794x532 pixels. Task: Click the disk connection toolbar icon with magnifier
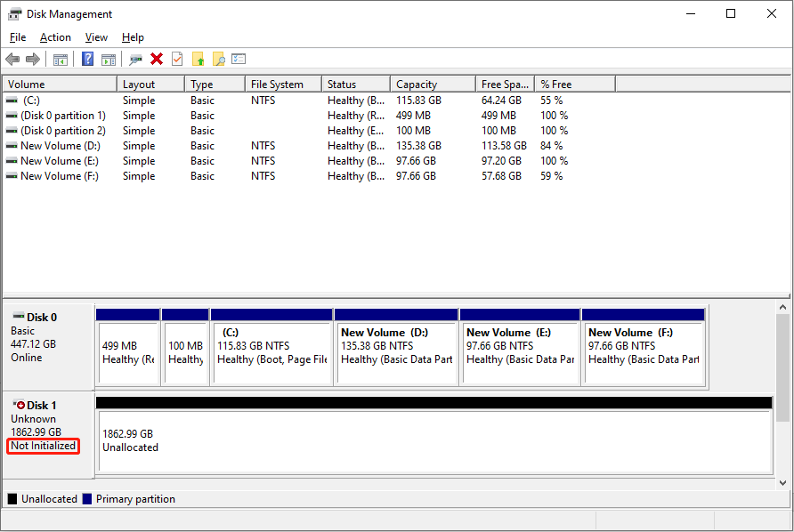pyautogui.click(x=135, y=60)
